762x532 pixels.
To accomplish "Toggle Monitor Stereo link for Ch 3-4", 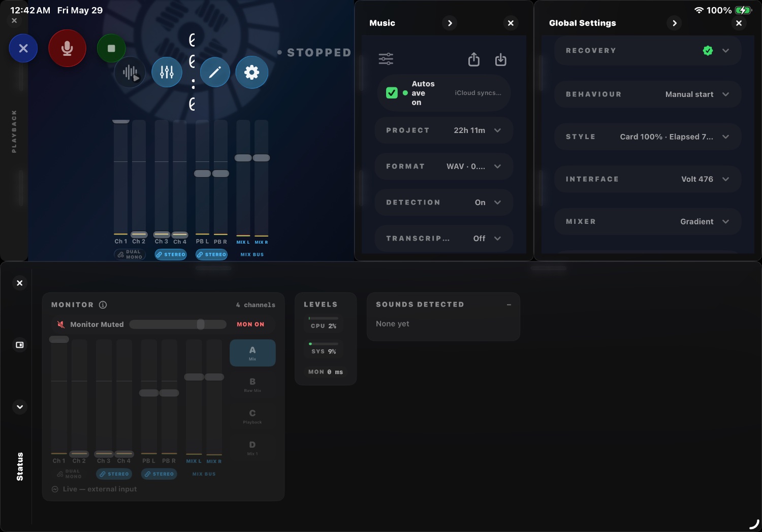I will [x=114, y=474].
